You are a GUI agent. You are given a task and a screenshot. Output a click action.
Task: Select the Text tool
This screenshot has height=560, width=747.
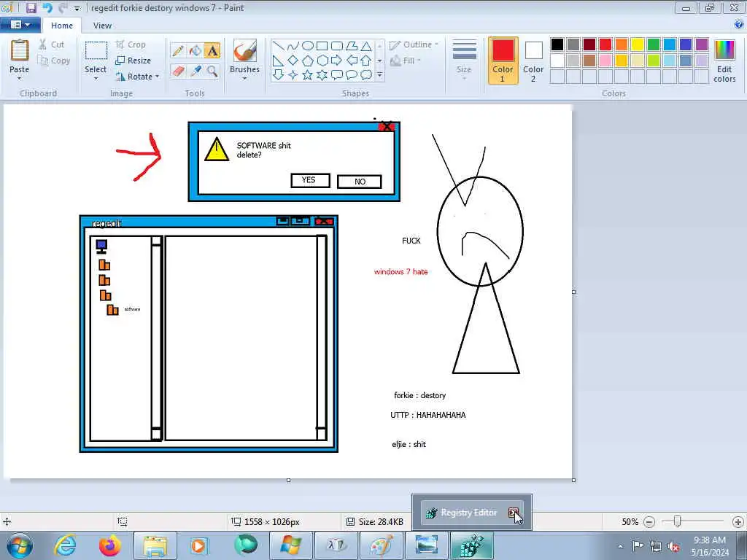point(212,50)
